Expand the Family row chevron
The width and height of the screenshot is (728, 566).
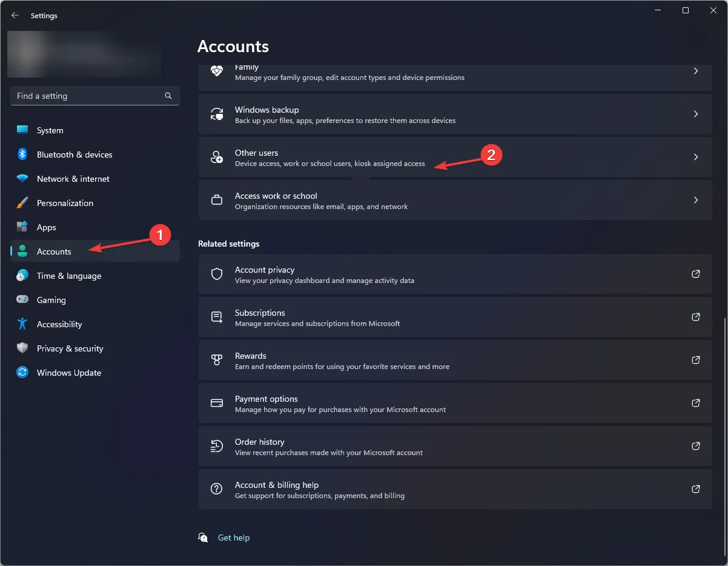696,71
